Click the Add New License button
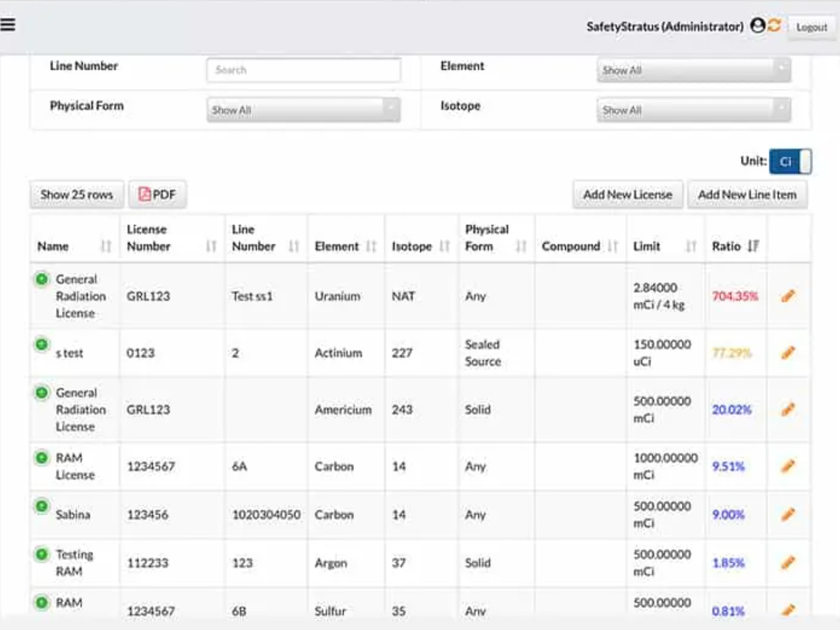Image resolution: width=840 pixels, height=630 pixels. coord(627,193)
